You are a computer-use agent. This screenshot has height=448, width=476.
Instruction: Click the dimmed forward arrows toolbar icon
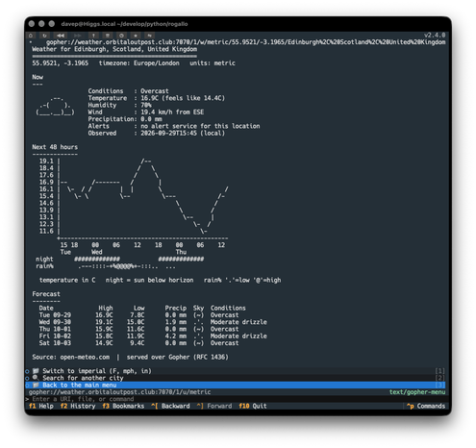pyautogui.click(x=78, y=36)
